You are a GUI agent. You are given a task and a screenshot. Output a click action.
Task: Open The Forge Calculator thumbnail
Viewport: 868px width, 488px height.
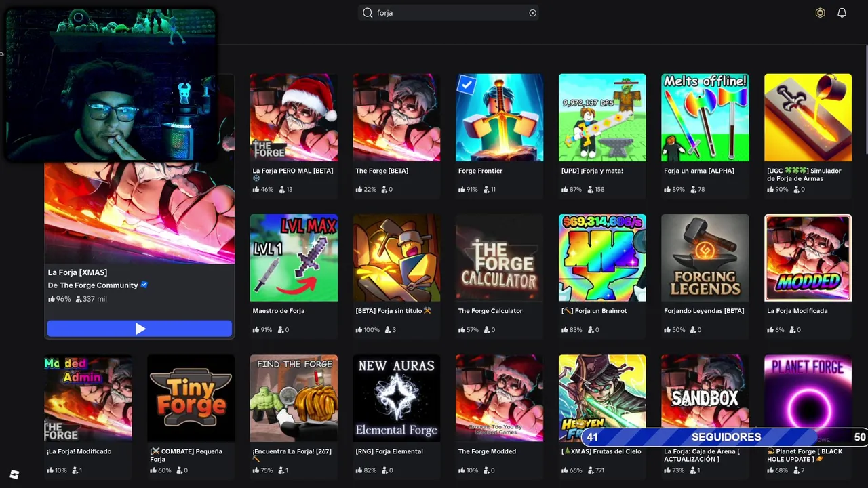coord(499,258)
